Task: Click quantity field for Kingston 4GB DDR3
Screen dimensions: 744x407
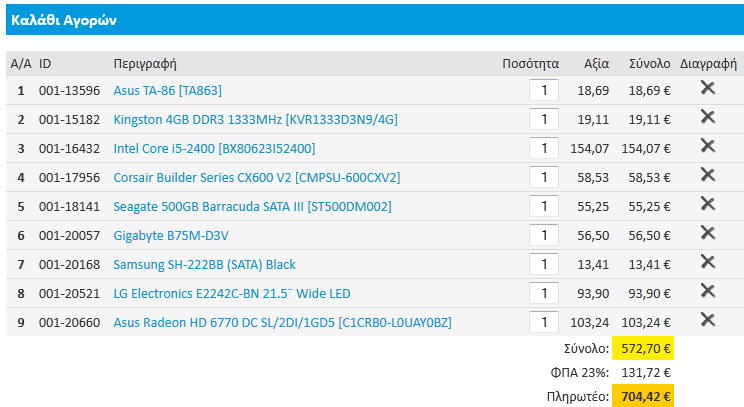Action: 544,119
